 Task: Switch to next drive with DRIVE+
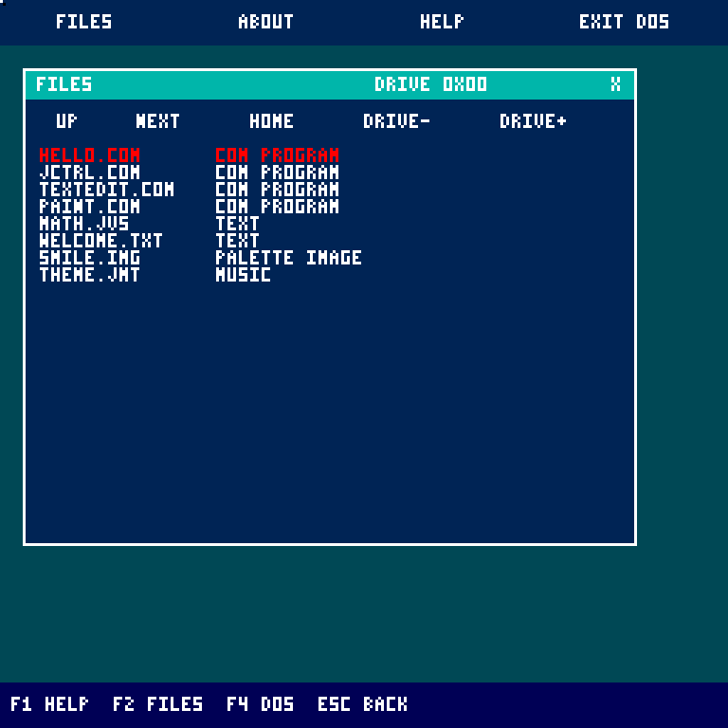533,121
